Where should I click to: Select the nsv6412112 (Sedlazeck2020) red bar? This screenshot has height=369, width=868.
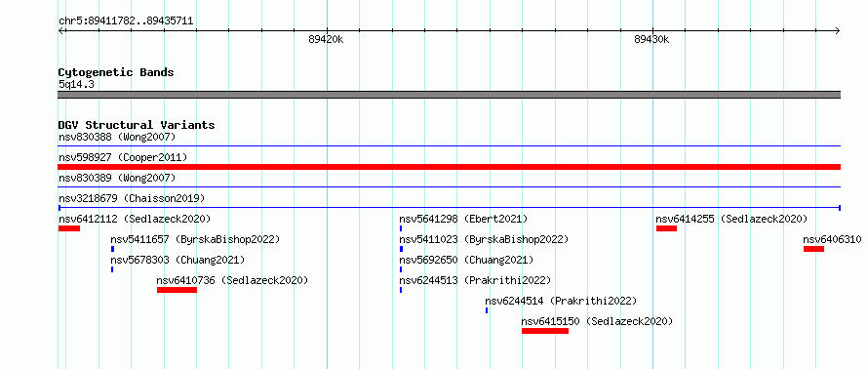(x=69, y=228)
